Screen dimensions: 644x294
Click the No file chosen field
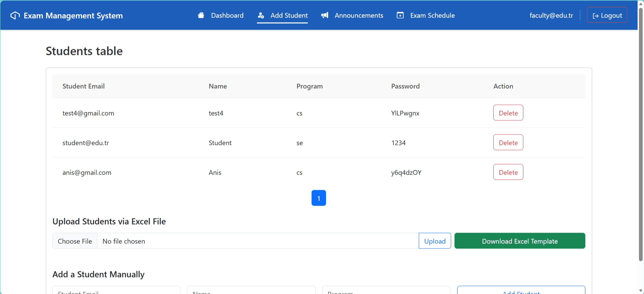point(258,241)
